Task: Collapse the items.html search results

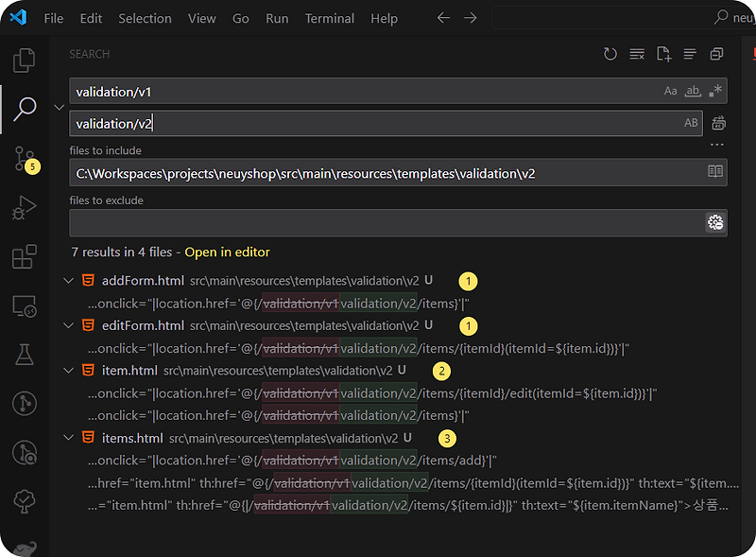Action: pyautogui.click(x=67, y=437)
